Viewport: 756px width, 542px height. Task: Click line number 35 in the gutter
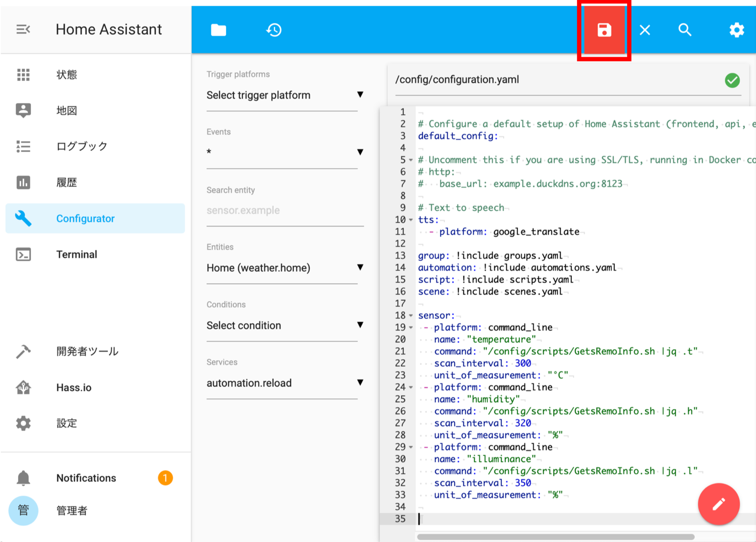(400, 519)
